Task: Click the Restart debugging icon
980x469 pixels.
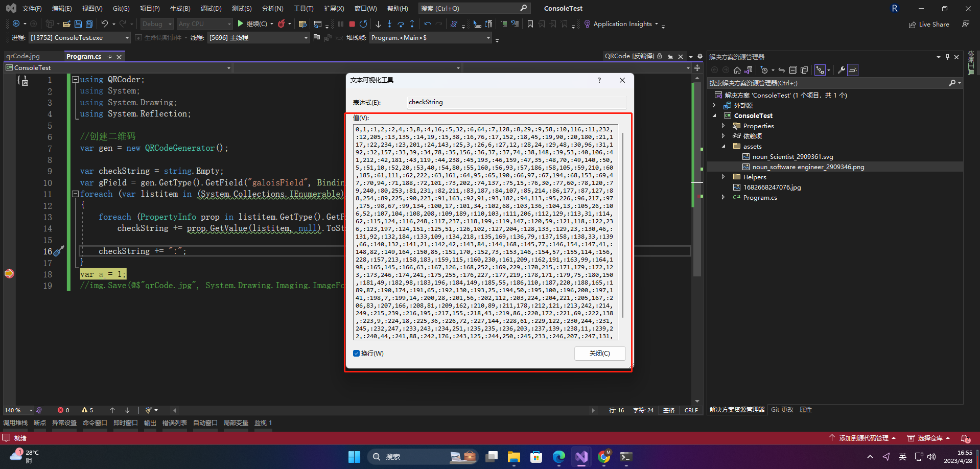Action: pyautogui.click(x=363, y=24)
